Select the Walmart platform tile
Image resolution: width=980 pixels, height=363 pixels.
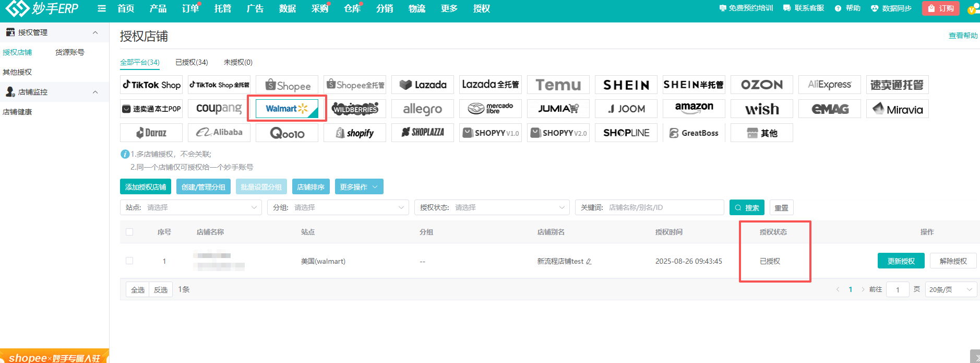287,109
